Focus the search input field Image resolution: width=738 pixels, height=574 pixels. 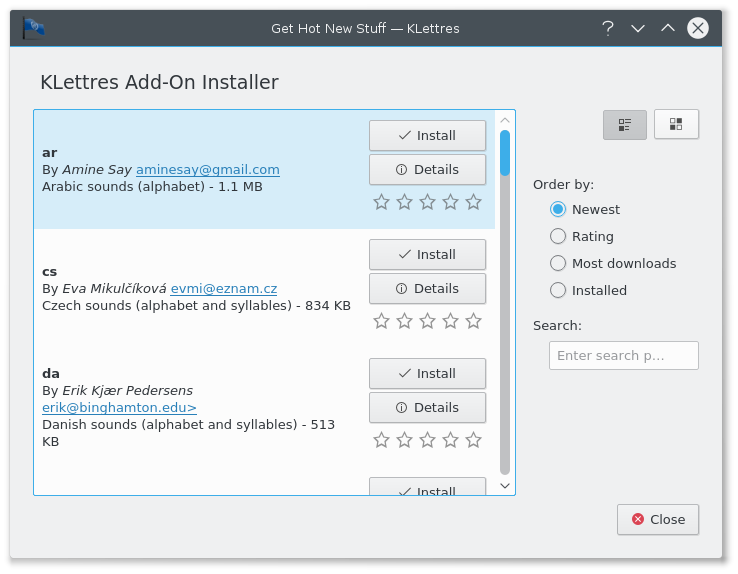(x=623, y=355)
